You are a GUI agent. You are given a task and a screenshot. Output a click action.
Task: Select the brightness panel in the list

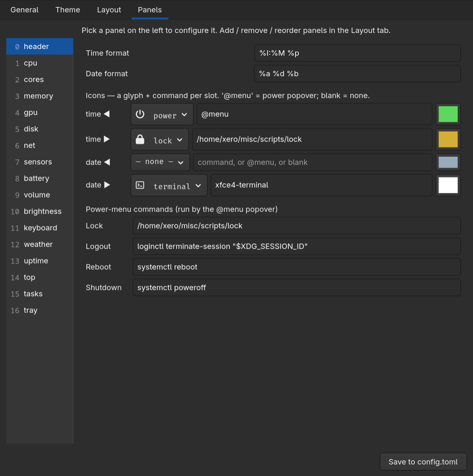(x=40, y=211)
